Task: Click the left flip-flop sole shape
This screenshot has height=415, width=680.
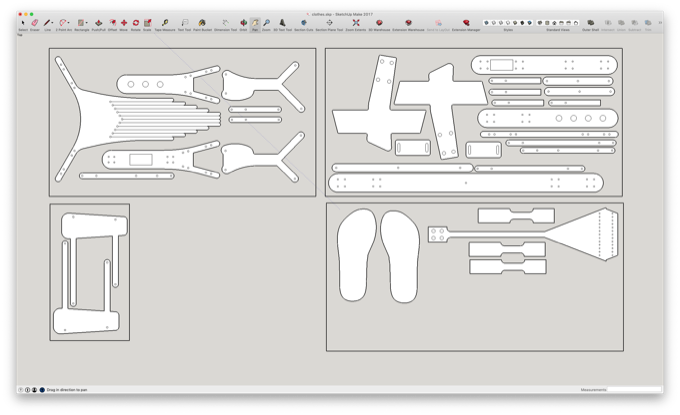Action: [356, 255]
